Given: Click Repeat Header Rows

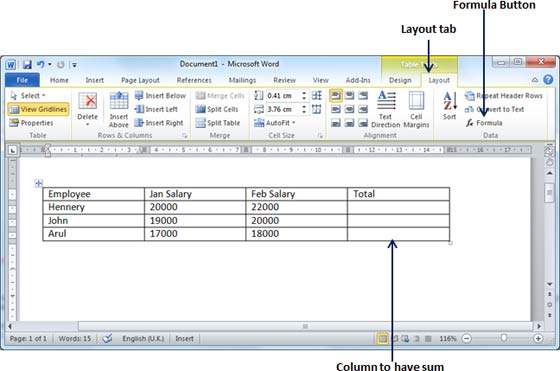Looking at the screenshot, I should pos(504,96).
